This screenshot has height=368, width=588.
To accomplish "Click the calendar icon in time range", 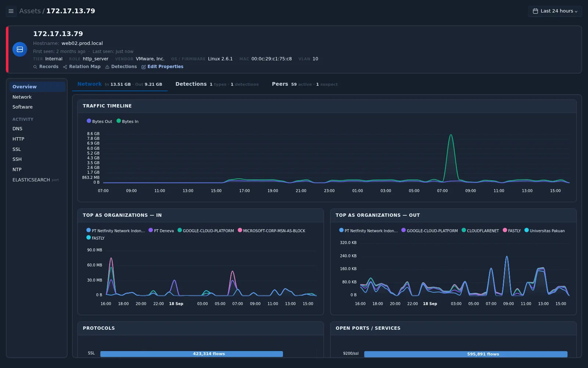I will [535, 11].
